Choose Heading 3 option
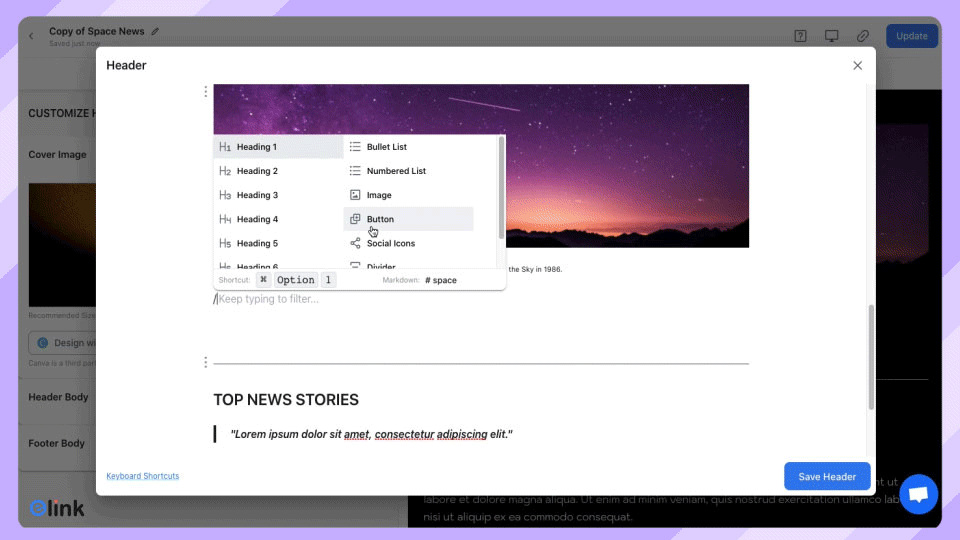This screenshot has width=960, height=540. (278, 195)
